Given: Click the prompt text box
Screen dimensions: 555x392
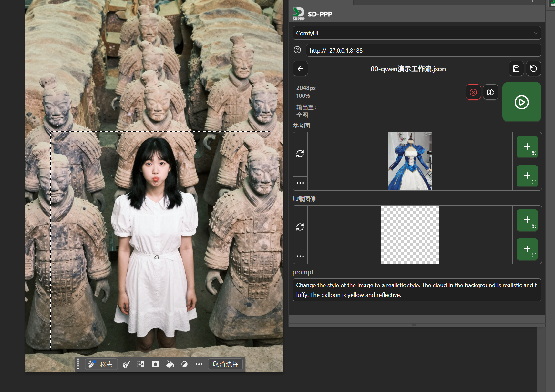Looking at the screenshot, I should click(x=416, y=290).
